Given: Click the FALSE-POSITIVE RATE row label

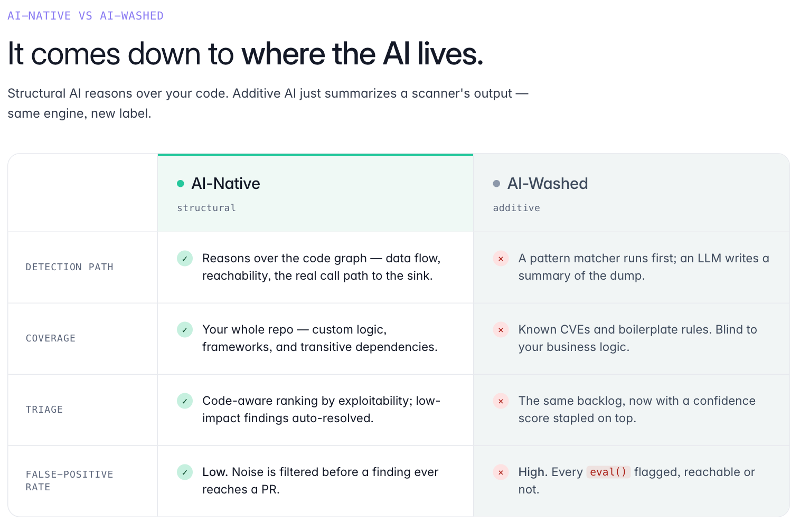Looking at the screenshot, I should tap(70, 481).
